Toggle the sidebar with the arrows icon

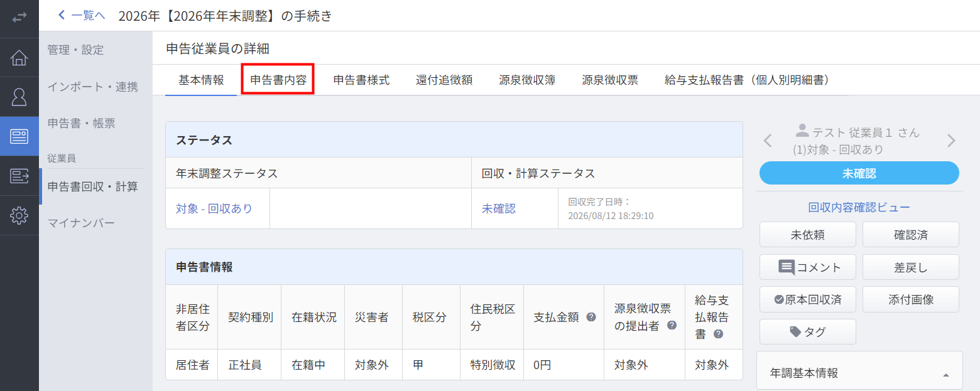coord(19,17)
